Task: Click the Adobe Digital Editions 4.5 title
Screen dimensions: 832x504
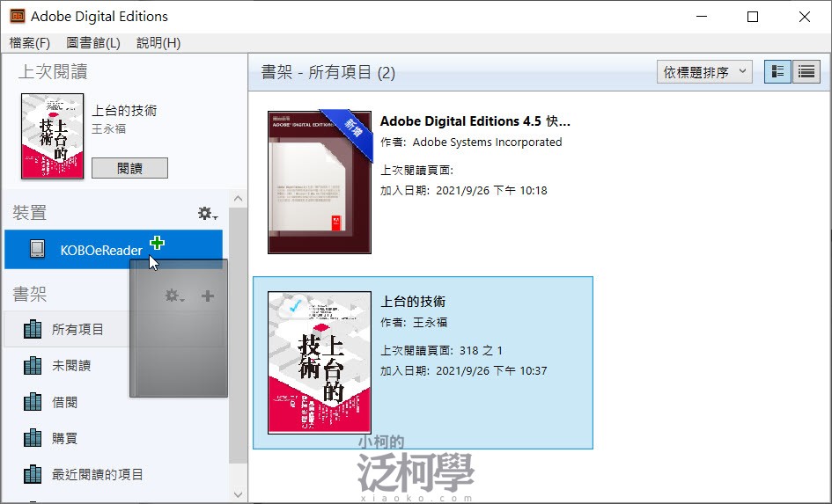Action: tap(475, 121)
